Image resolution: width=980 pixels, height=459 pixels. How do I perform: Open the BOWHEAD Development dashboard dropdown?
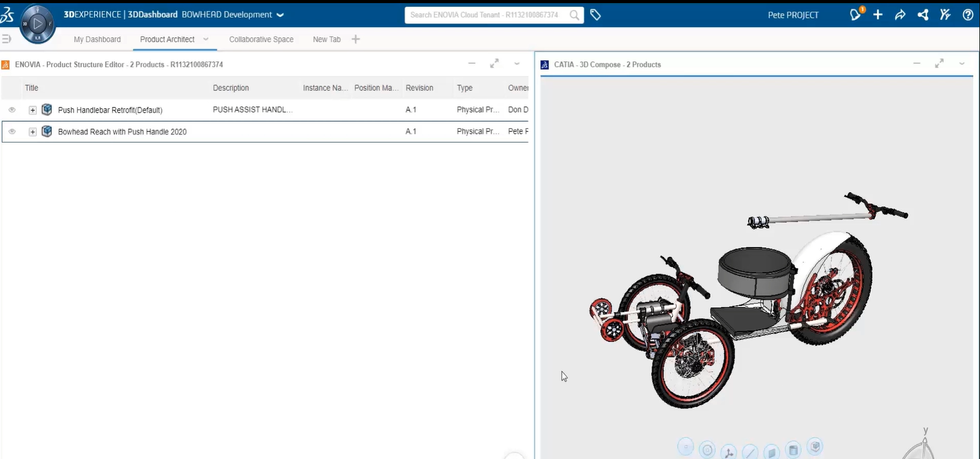pyautogui.click(x=280, y=15)
